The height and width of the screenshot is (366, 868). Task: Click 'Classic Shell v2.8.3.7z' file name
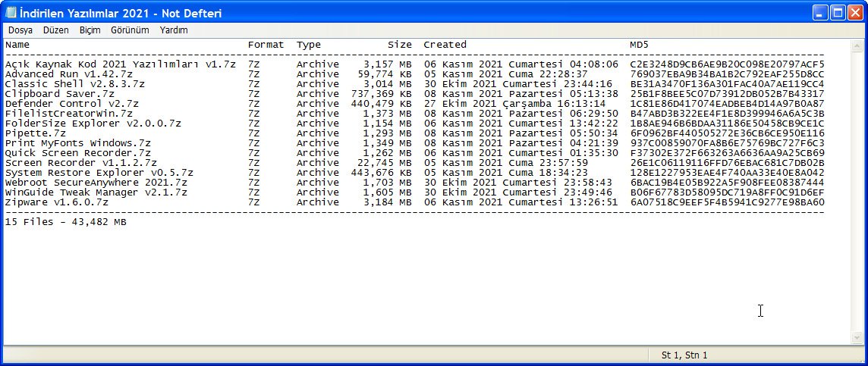point(74,84)
